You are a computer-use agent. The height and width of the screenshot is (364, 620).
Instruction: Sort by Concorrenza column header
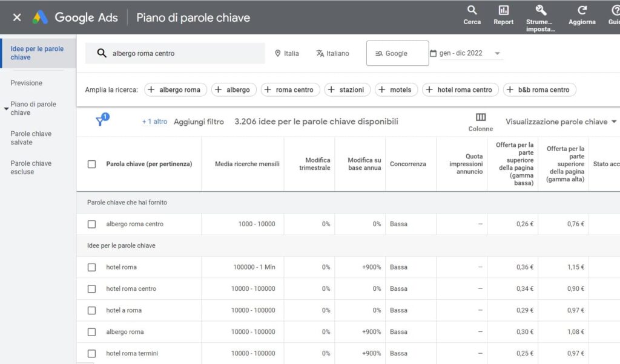click(408, 164)
